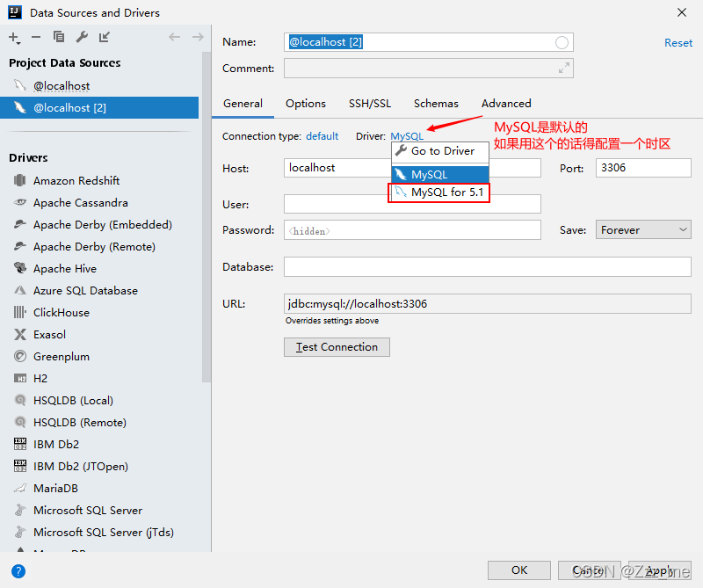The width and height of the screenshot is (703, 588).
Task: Navigate forward with right arrow icon
Action: pos(198,37)
